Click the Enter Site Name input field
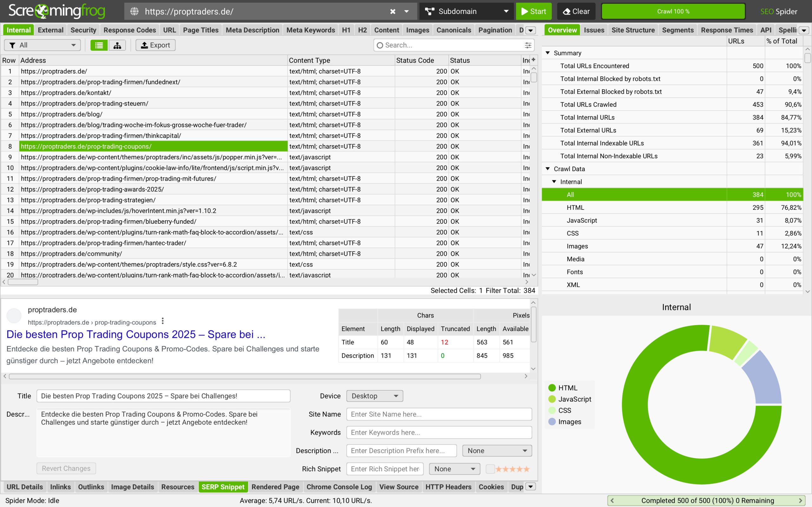Image resolution: width=812 pixels, height=507 pixels. pyautogui.click(x=439, y=414)
